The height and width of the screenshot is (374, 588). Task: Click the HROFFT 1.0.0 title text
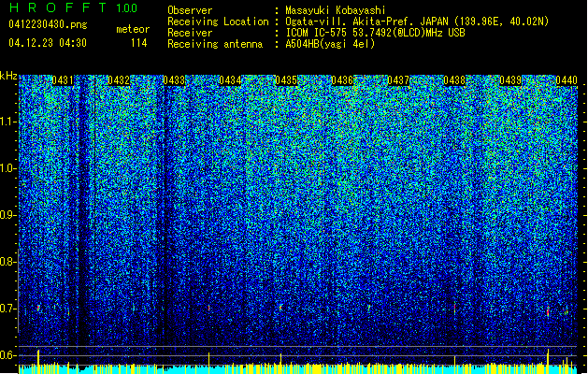click(74, 7)
